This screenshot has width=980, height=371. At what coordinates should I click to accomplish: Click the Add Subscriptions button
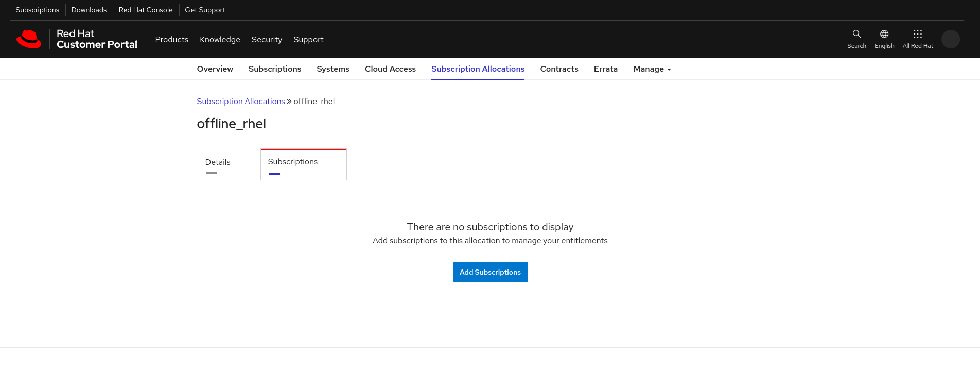pyautogui.click(x=490, y=272)
